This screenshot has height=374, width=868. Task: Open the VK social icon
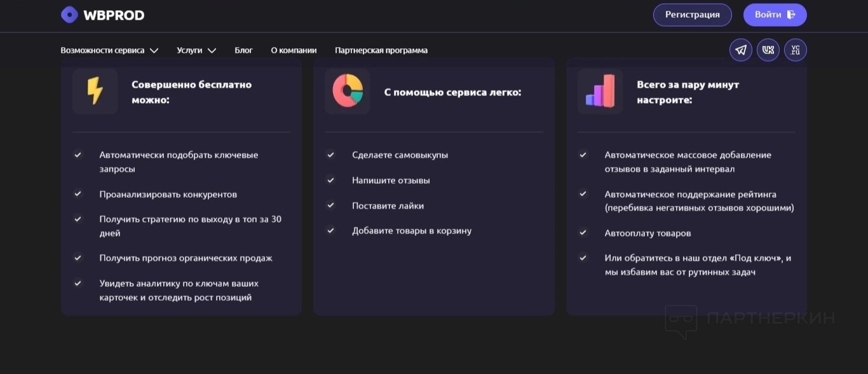pos(768,50)
